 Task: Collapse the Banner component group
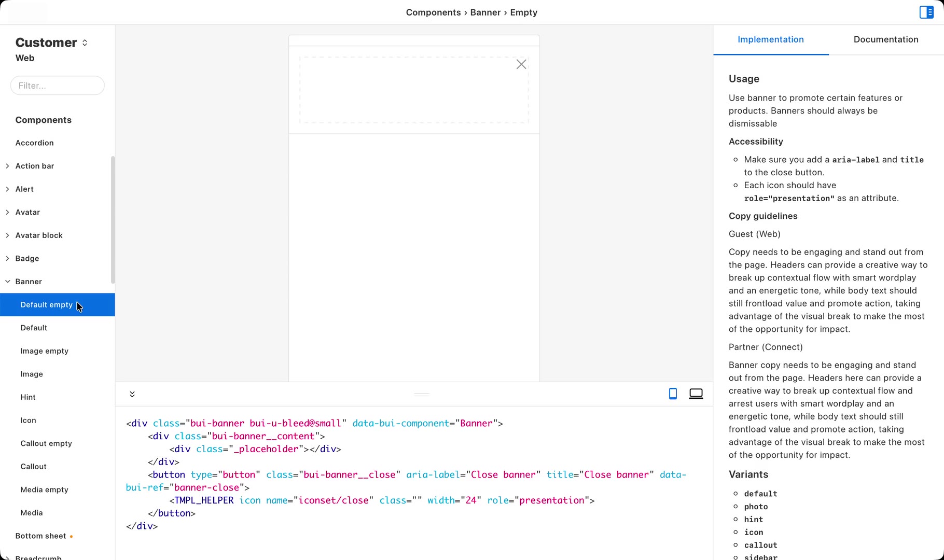(7, 282)
